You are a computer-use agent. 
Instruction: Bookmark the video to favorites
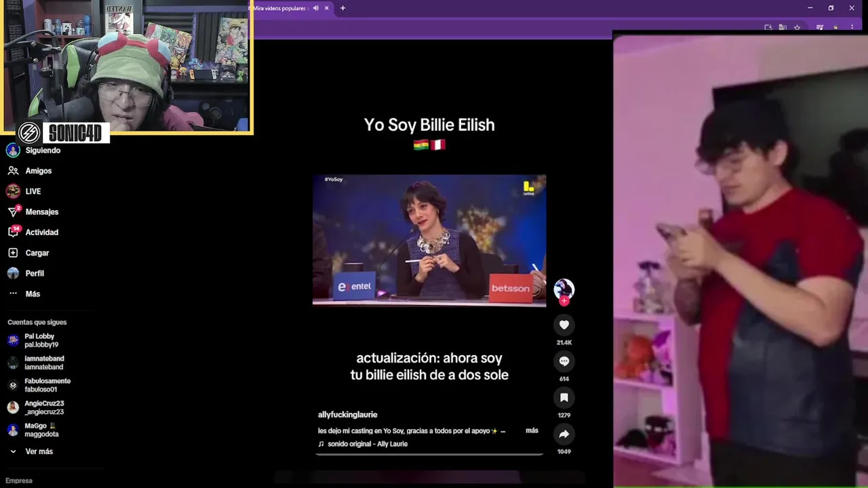tap(564, 398)
